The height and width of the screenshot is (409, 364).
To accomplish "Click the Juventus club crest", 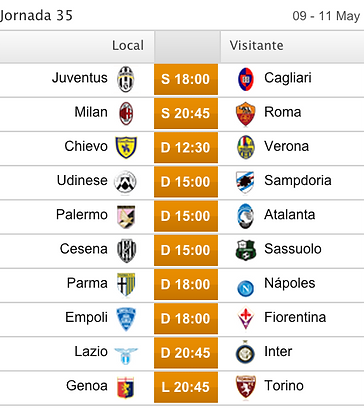I will [126, 79].
